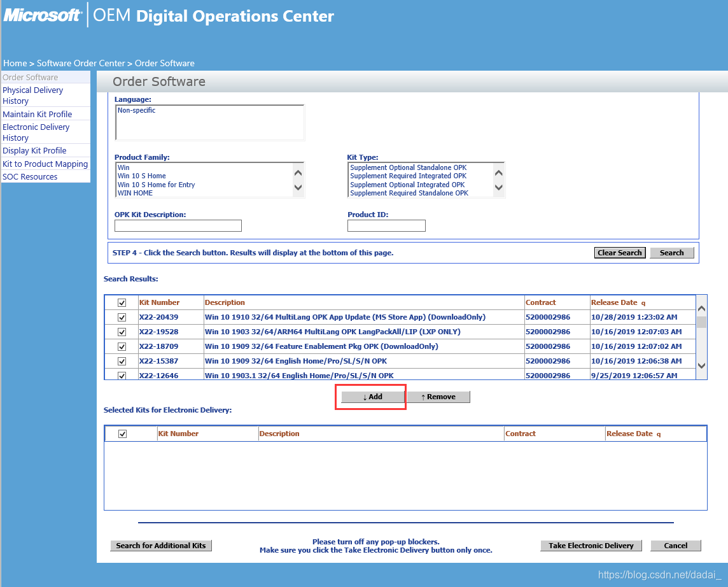
Task: Sort Search Results by Description header
Action: click(x=225, y=302)
